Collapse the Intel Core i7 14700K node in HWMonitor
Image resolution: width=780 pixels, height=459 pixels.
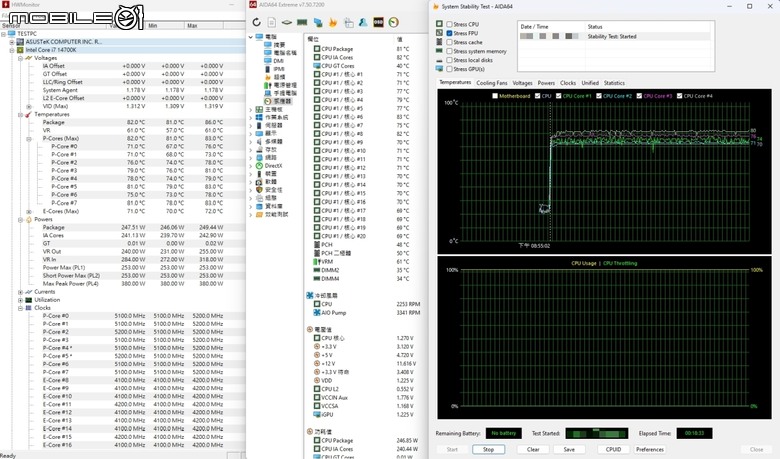(x=12, y=50)
